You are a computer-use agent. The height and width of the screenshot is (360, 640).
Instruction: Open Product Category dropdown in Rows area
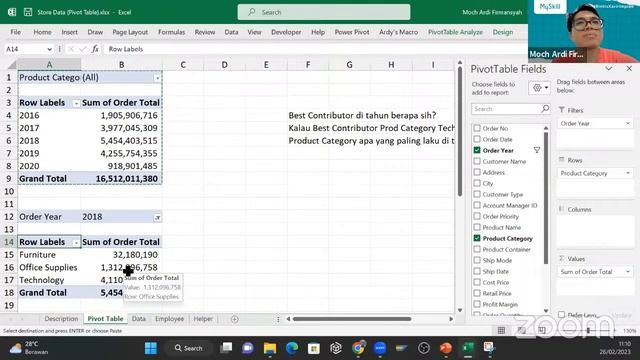(x=628, y=173)
